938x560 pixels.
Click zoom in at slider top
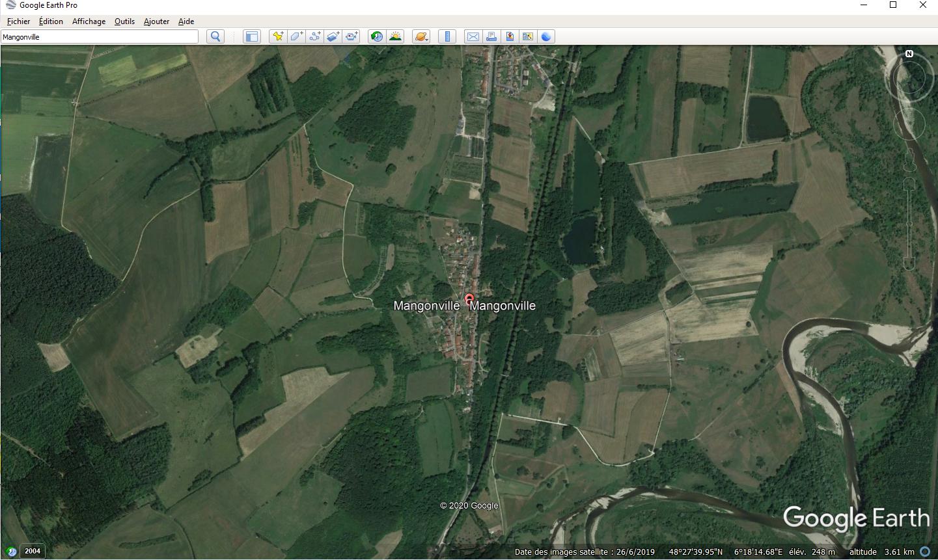point(909,185)
